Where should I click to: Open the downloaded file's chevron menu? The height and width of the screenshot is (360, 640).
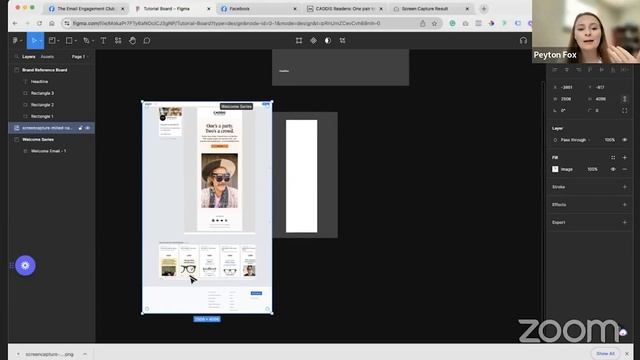point(85,354)
